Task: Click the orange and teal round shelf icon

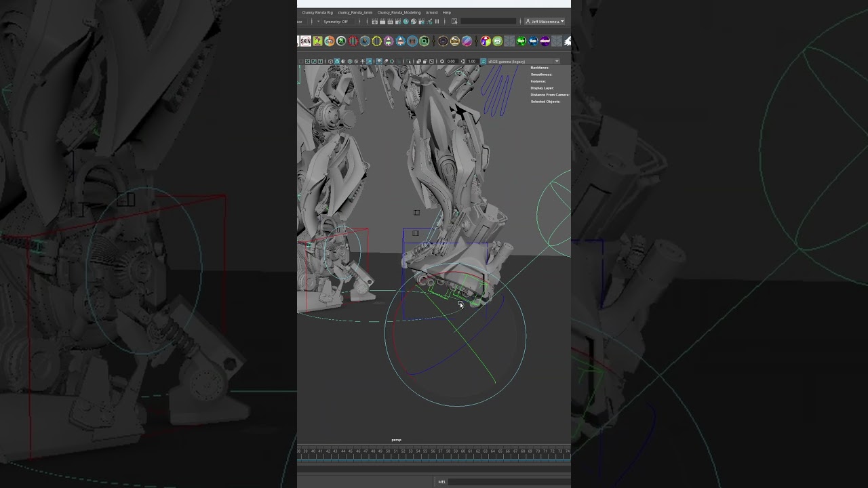Action: click(x=330, y=41)
